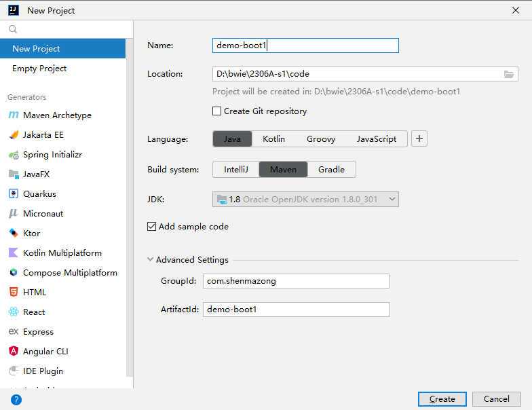This screenshot has width=532, height=410.
Task: Add another language with plus button
Action: pyautogui.click(x=419, y=139)
